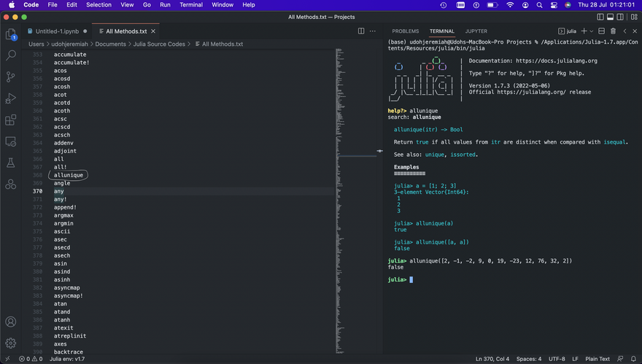Click line number 372 in gutter
Viewport: 642px width, 364px height.
[x=38, y=208]
